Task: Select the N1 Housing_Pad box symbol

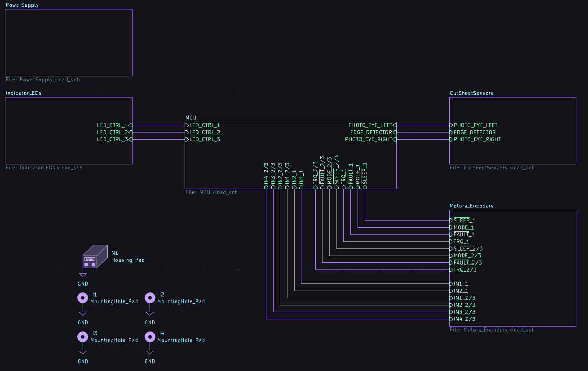Action: coord(95,257)
